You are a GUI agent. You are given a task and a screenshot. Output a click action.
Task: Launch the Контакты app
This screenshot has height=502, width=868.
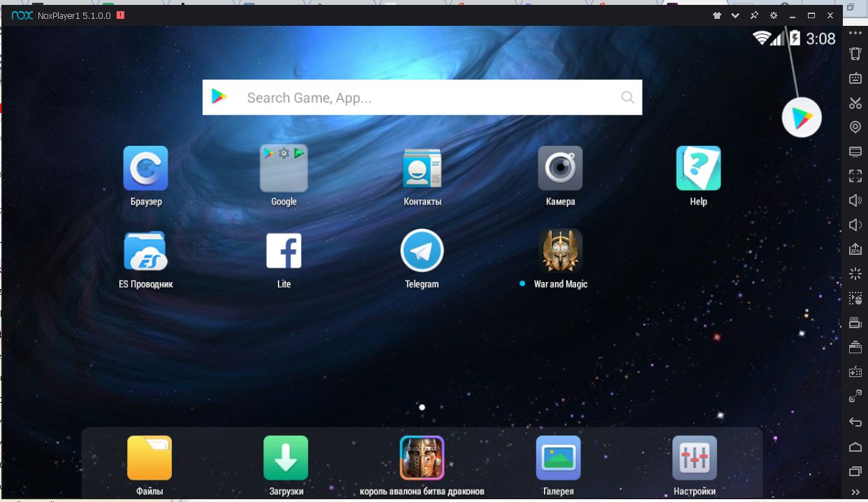point(422,168)
